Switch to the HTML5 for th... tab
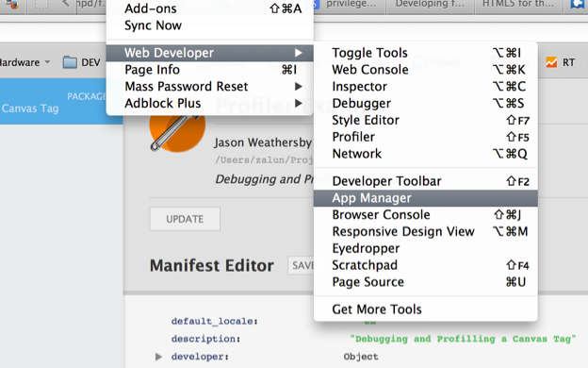 click(x=518, y=5)
